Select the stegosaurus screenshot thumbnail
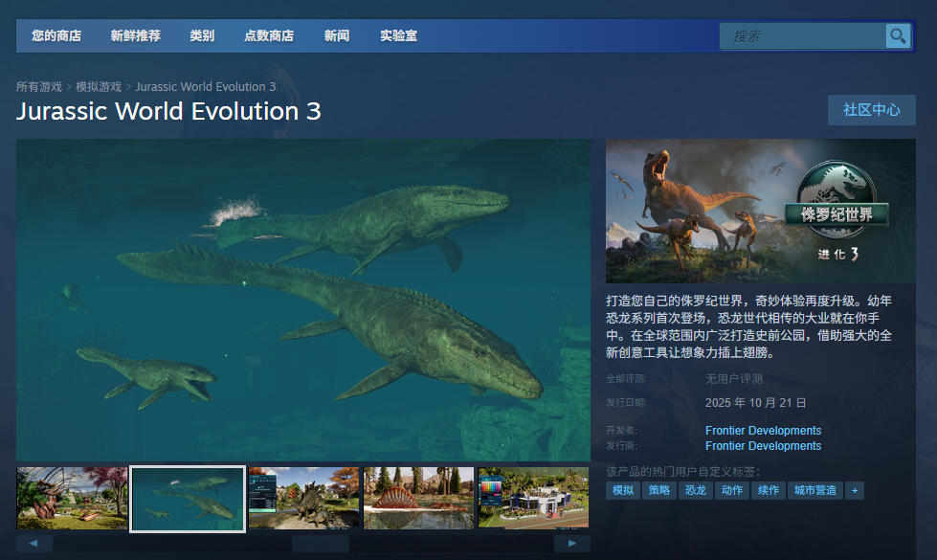The image size is (937, 560). tap(303, 498)
